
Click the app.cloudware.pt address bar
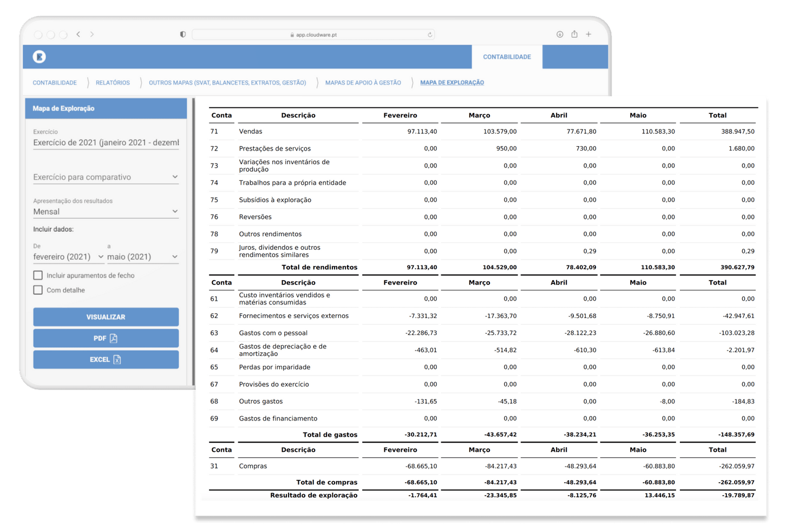313,35
